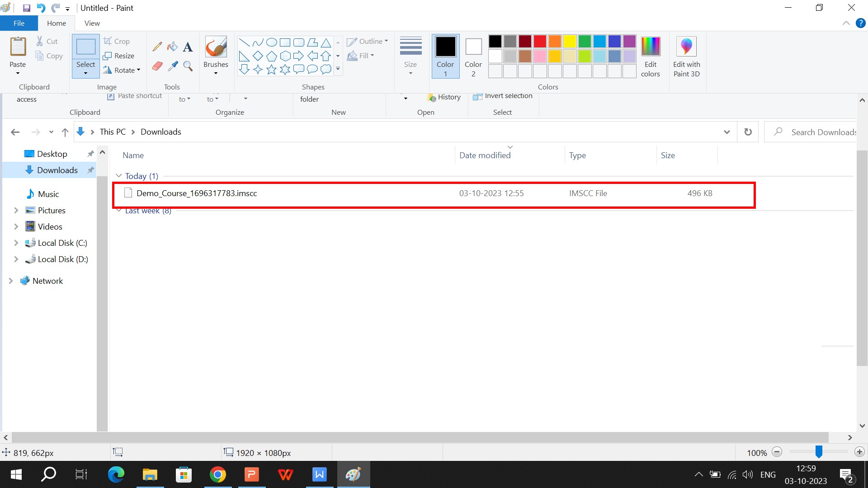Switch to the View ribbon tab
Screen dimensions: 868x488
click(92, 23)
